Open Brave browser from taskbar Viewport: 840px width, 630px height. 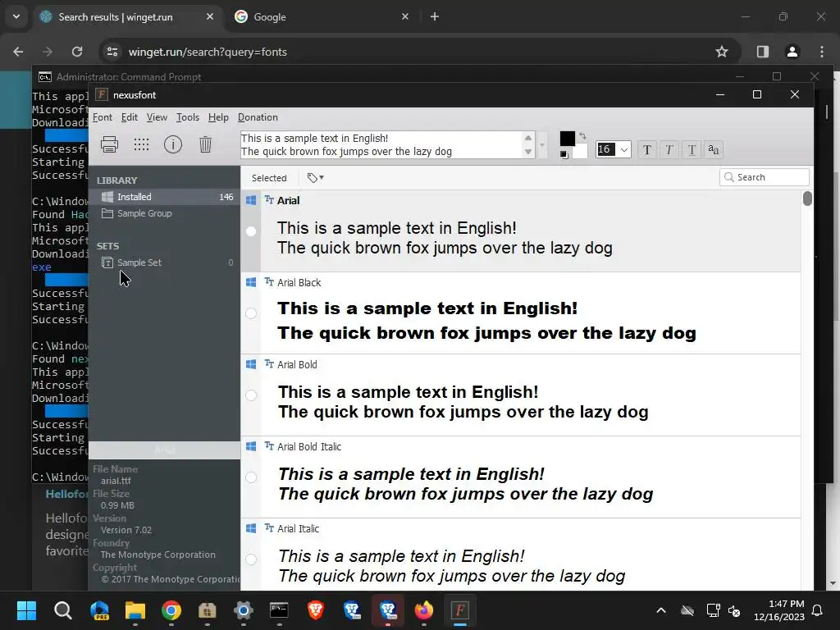(316, 610)
